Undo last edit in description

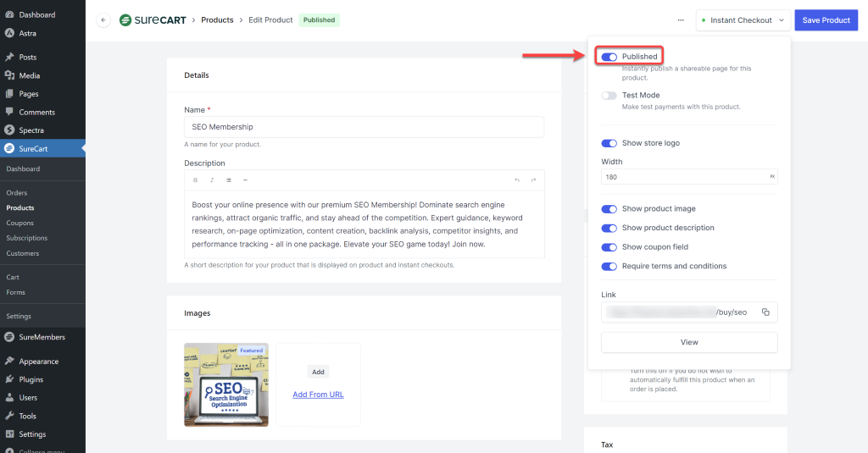[x=517, y=180]
